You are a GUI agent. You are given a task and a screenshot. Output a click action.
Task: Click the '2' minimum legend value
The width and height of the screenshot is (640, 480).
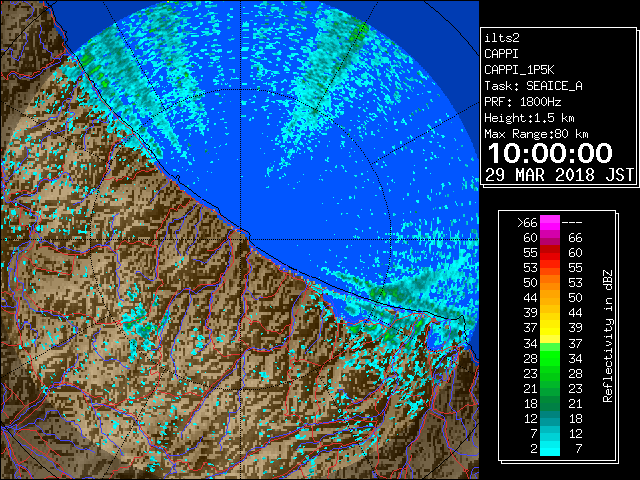[x=534, y=449]
